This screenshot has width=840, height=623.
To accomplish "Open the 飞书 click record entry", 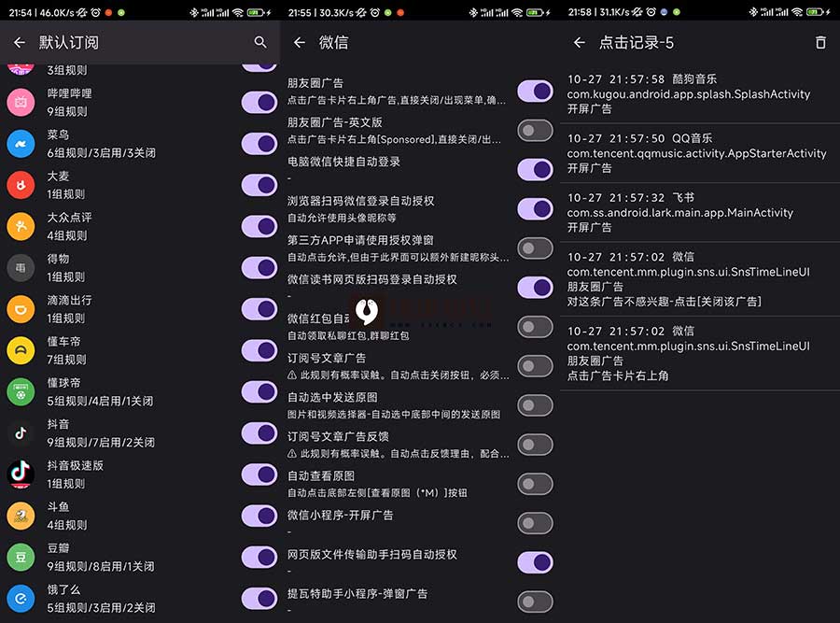I will [700, 212].
